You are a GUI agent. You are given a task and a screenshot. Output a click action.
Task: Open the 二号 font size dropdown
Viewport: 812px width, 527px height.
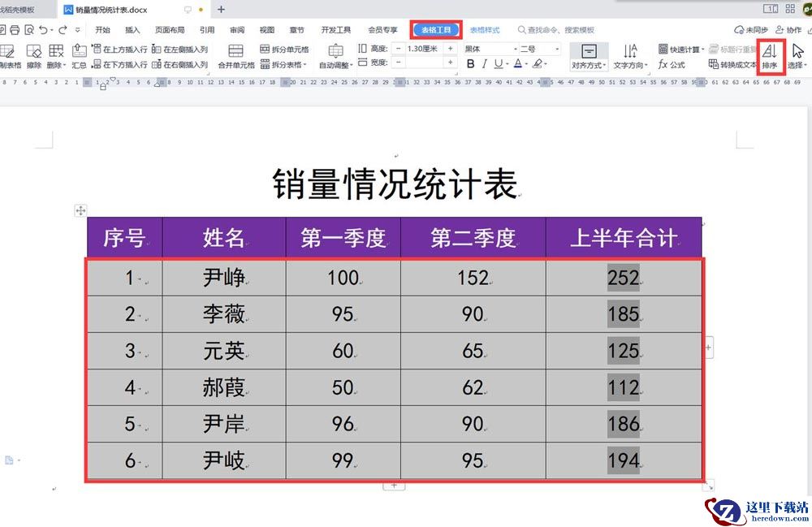click(x=540, y=49)
